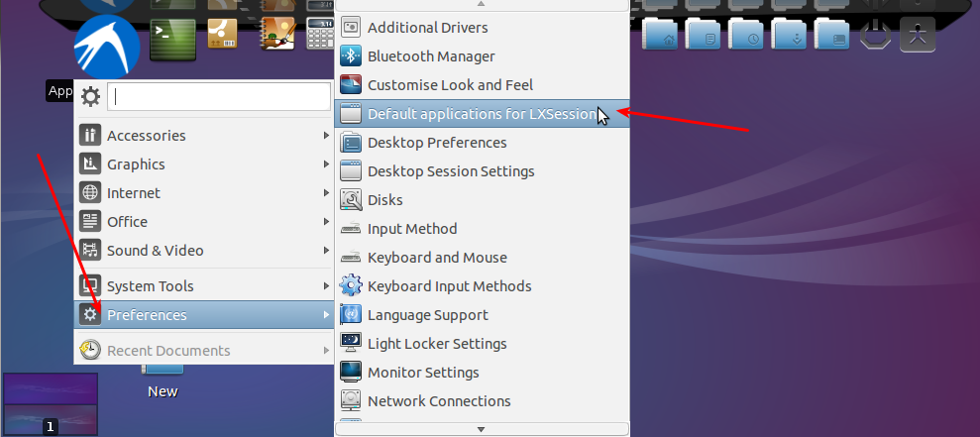This screenshot has width=980, height=437.
Task: Click the menu scroll up arrow
Action: click(482, 4)
